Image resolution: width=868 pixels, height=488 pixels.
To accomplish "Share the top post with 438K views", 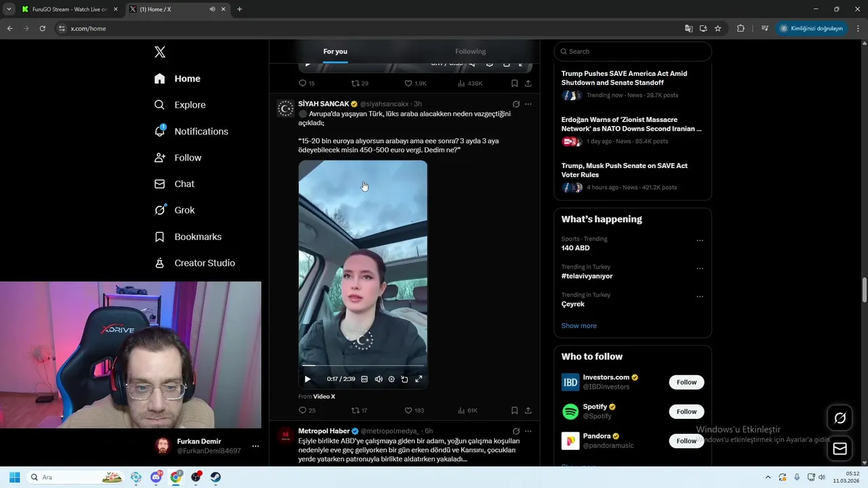I will coord(528,83).
